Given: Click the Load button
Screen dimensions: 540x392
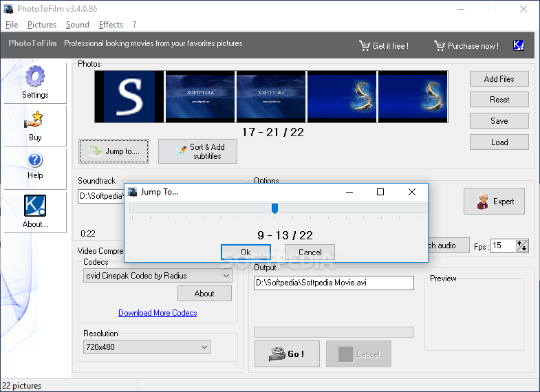Looking at the screenshot, I should [499, 142].
